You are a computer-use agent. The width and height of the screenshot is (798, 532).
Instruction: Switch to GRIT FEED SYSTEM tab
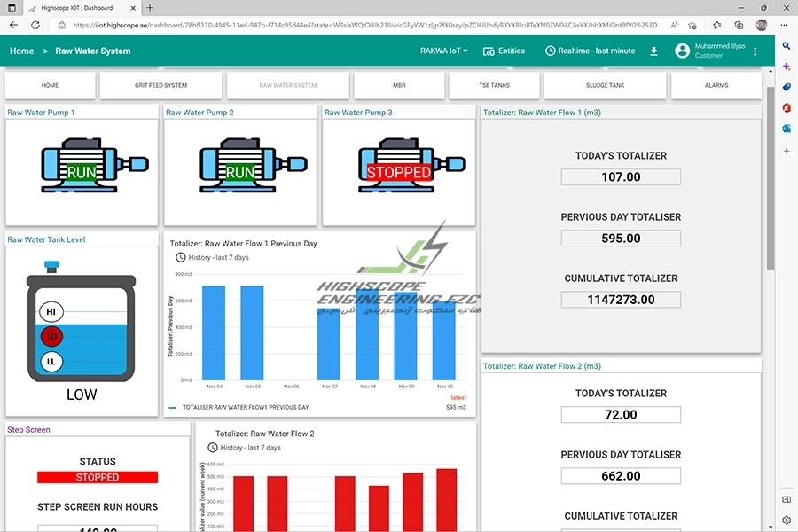160,85
